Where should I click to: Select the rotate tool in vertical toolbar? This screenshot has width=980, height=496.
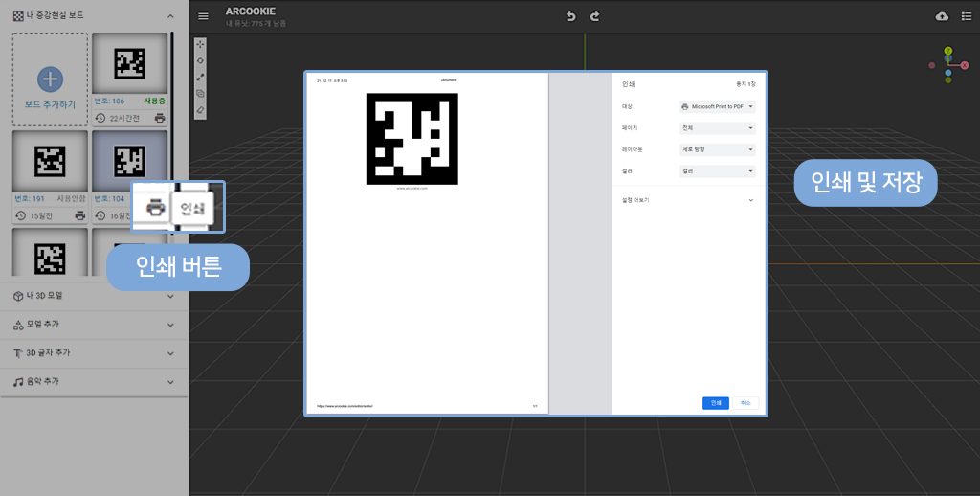[x=200, y=60]
